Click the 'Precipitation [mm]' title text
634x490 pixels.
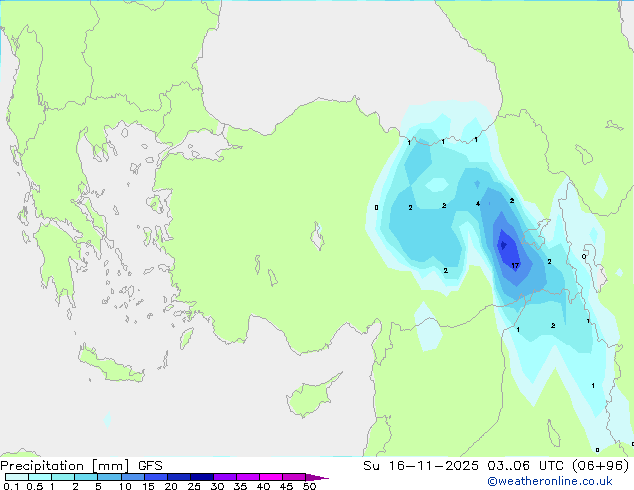pos(65,466)
